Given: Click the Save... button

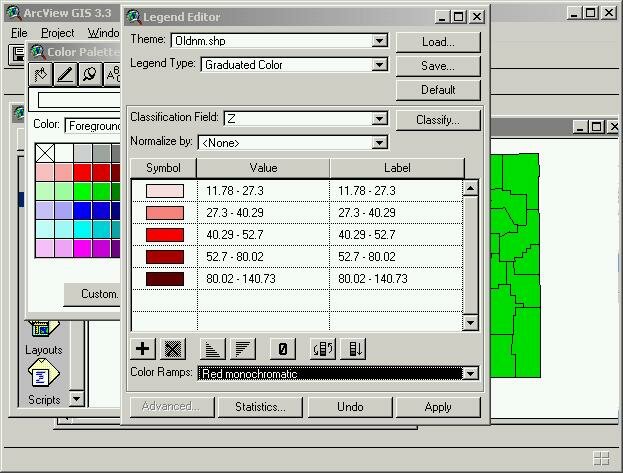Looking at the screenshot, I should (x=438, y=66).
